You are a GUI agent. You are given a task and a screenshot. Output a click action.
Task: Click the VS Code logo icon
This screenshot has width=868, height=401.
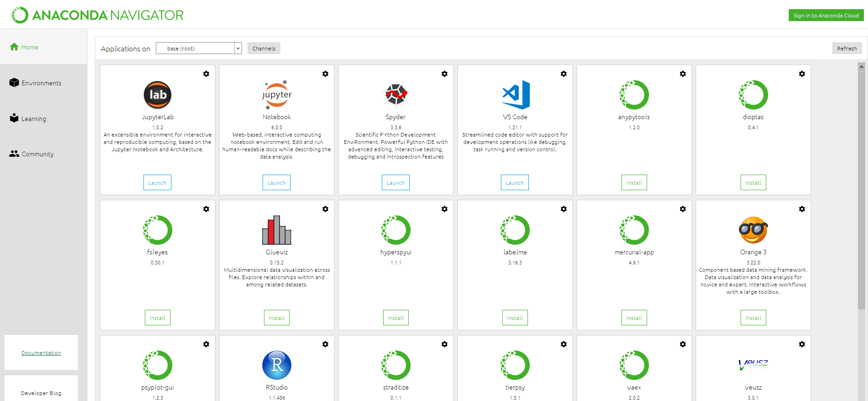tap(516, 95)
